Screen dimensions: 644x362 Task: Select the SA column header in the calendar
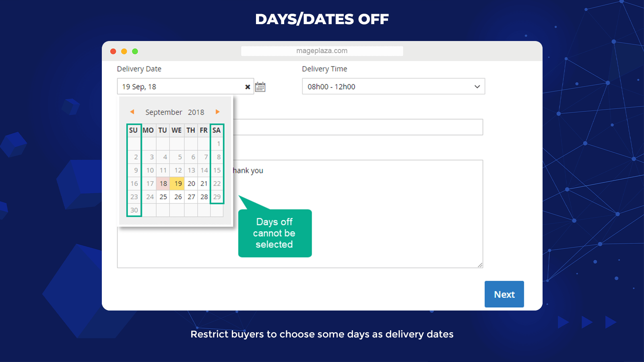point(217,130)
